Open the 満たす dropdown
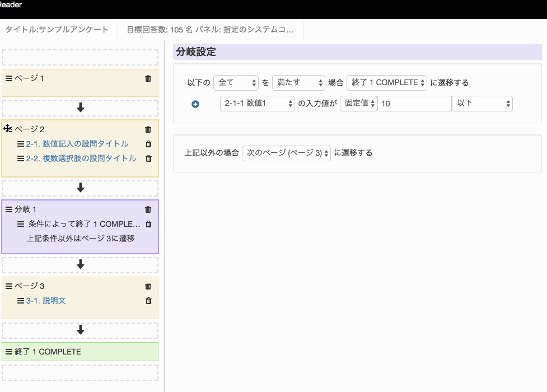The image size is (547, 392). [x=298, y=82]
